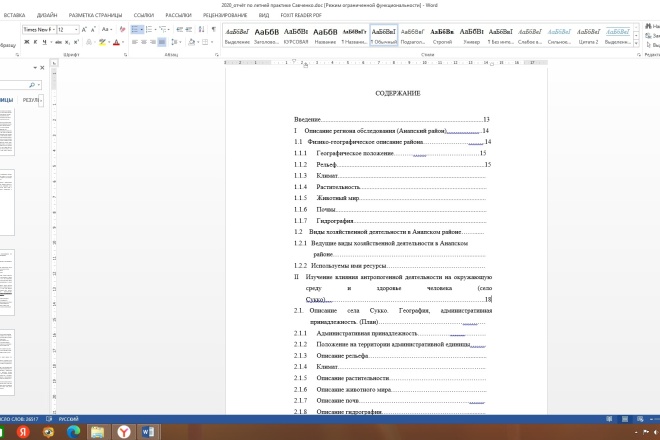Screen dimensions: 660x440
Task: Apply red font color
Action: (117, 42)
